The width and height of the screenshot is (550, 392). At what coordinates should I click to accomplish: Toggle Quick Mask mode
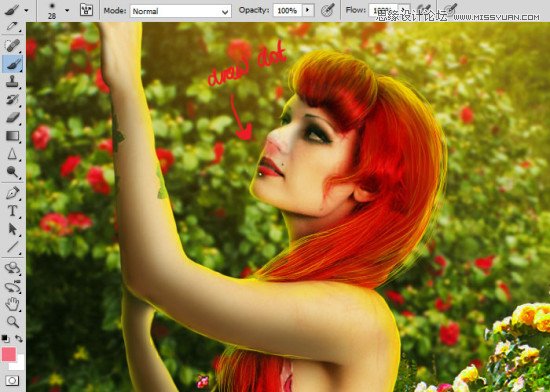12,380
